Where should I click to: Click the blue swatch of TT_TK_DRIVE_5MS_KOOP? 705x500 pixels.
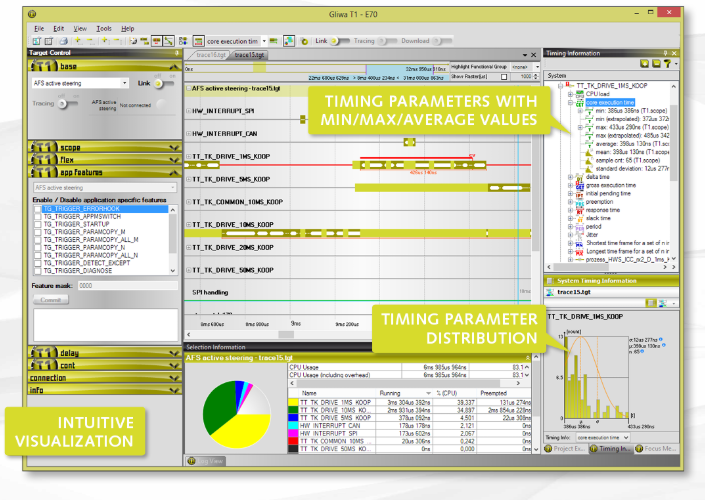[x=293, y=418]
